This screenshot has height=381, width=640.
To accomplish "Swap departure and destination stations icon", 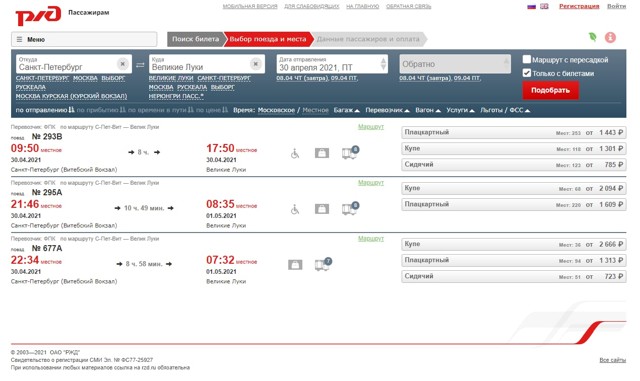I will (x=140, y=65).
